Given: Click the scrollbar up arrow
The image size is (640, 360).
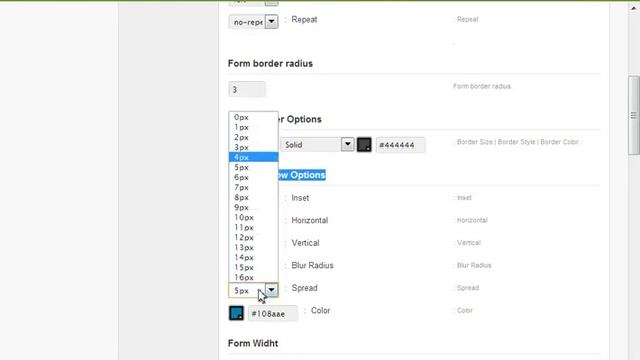Looking at the screenshot, I should tap(634, 8).
